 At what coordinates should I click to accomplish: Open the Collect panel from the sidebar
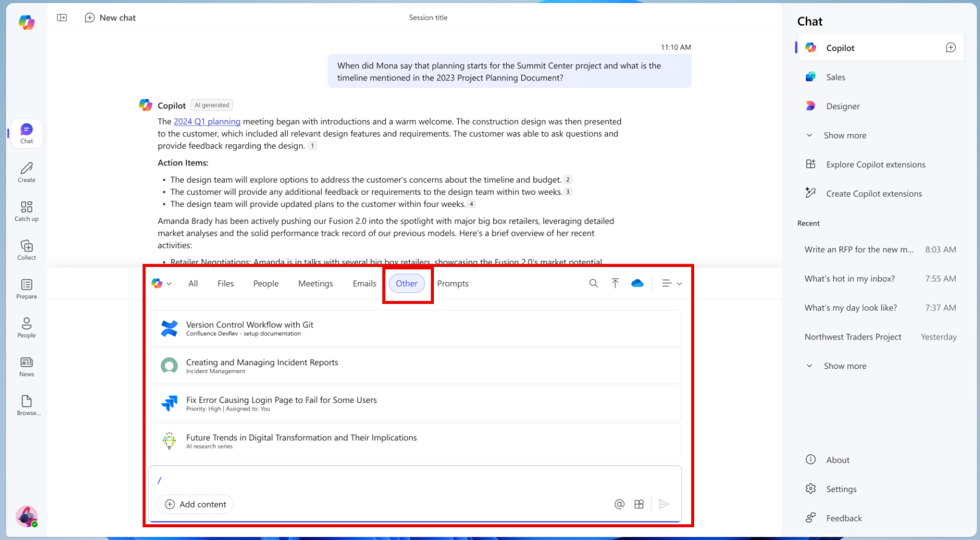[x=26, y=250]
